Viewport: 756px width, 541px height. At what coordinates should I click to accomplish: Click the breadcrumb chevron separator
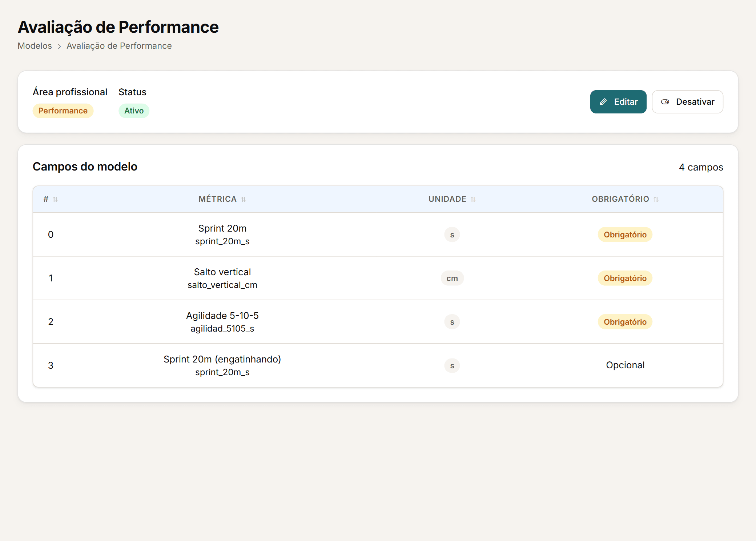pyautogui.click(x=59, y=46)
